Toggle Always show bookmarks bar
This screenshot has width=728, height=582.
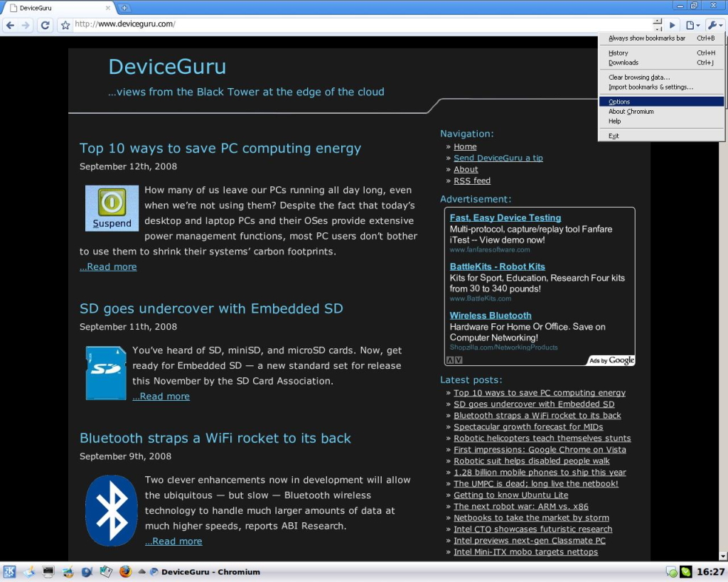click(x=662, y=38)
